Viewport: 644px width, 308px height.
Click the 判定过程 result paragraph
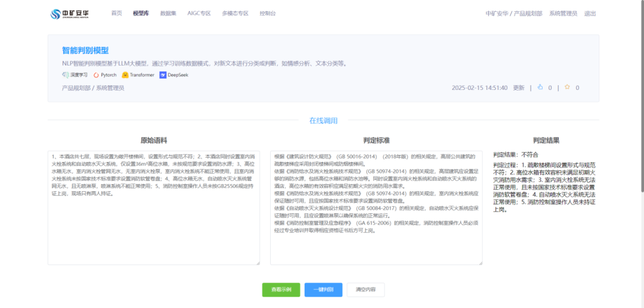coord(544,188)
